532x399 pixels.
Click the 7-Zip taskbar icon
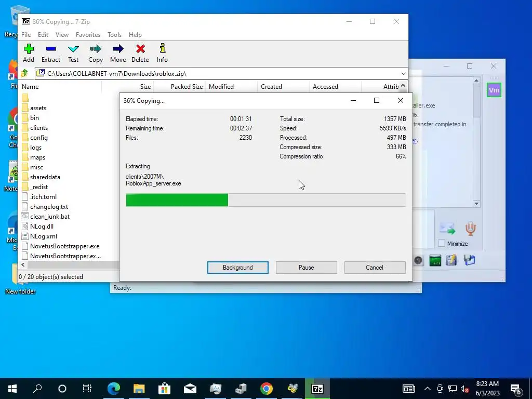(x=317, y=389)
